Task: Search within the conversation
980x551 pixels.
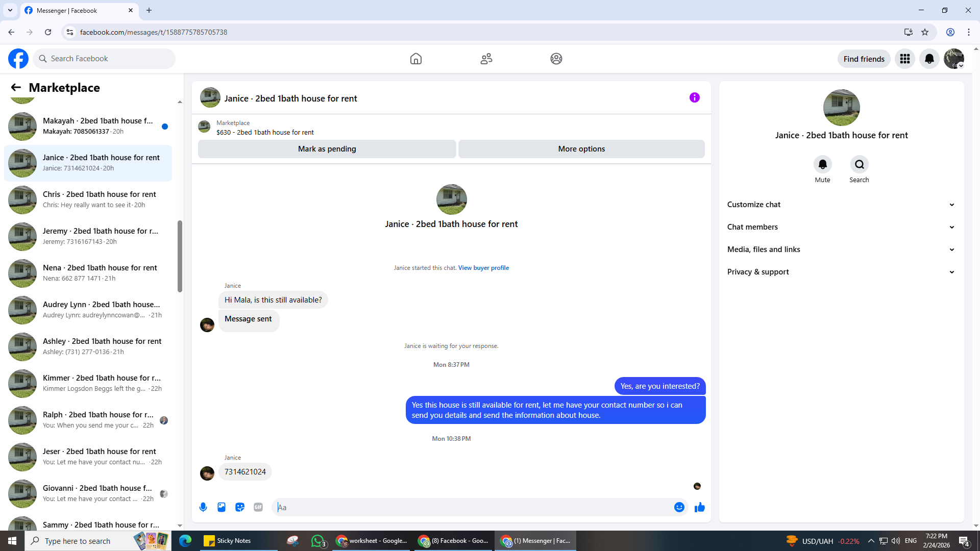Action: [859, 164]
